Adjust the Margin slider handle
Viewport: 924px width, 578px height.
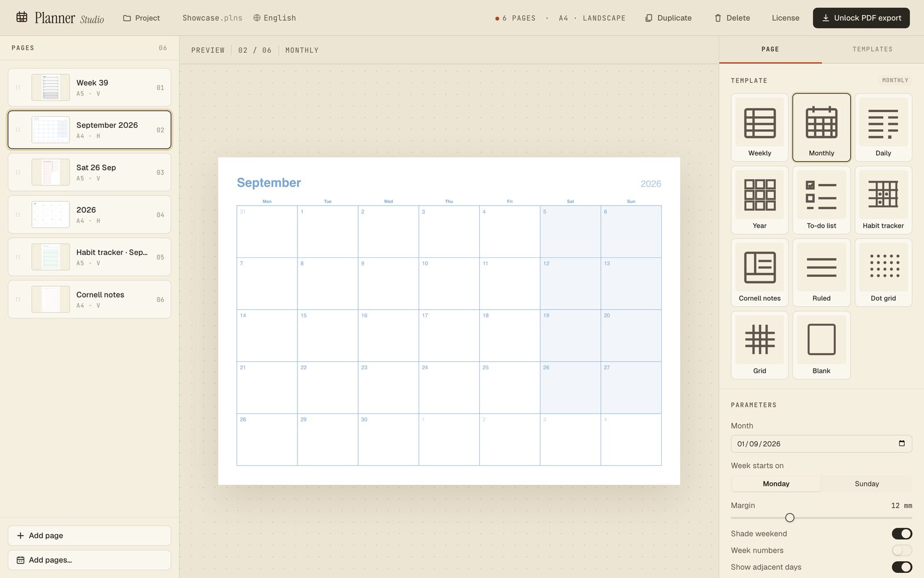coord(789,517)
